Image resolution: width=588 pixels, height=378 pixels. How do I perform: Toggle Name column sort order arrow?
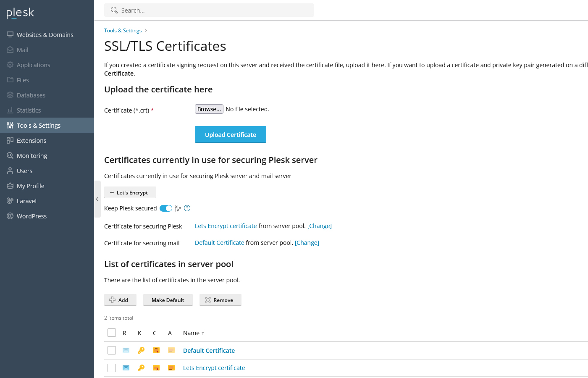click(x=203, y=332)
